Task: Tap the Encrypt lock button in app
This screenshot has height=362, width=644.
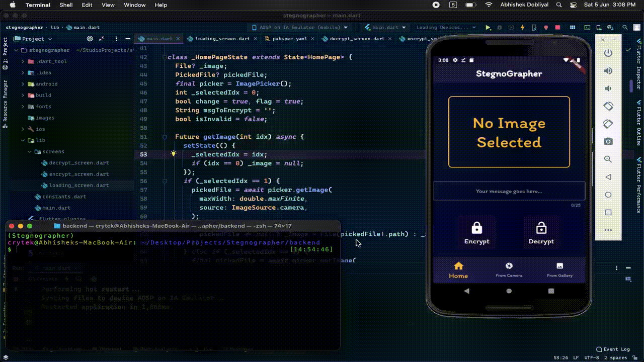Action: (477, 232)
